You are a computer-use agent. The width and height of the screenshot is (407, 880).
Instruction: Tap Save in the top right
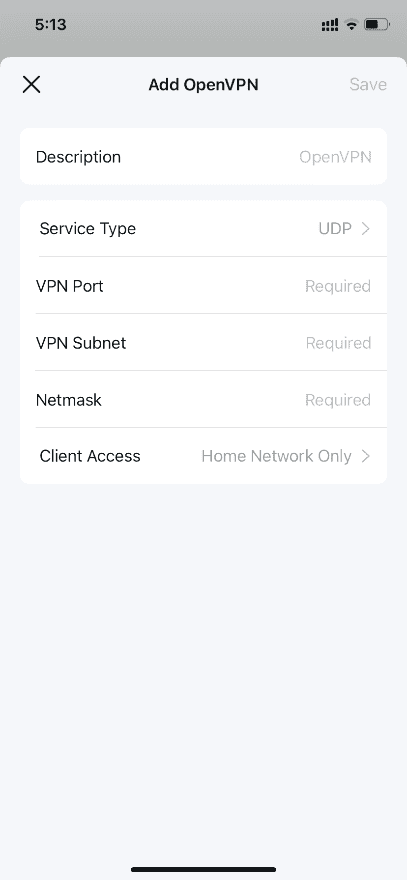click(368, 85)
